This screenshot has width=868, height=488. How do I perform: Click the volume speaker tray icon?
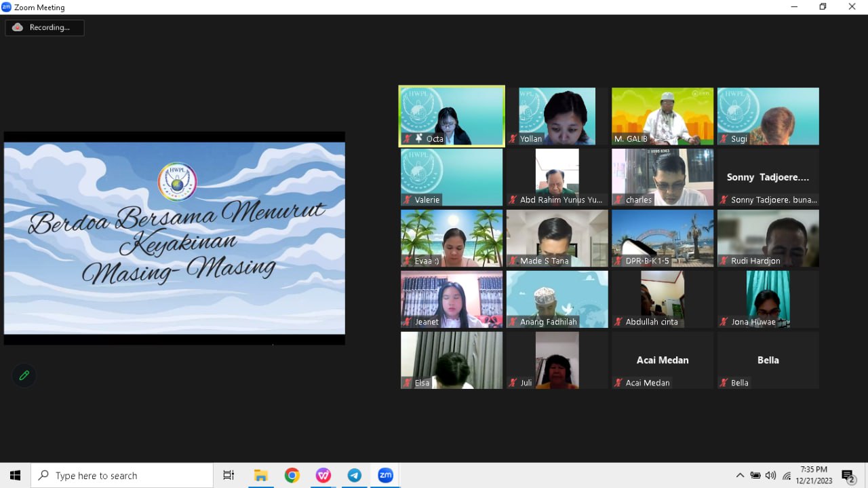click(x=770, y=475)
